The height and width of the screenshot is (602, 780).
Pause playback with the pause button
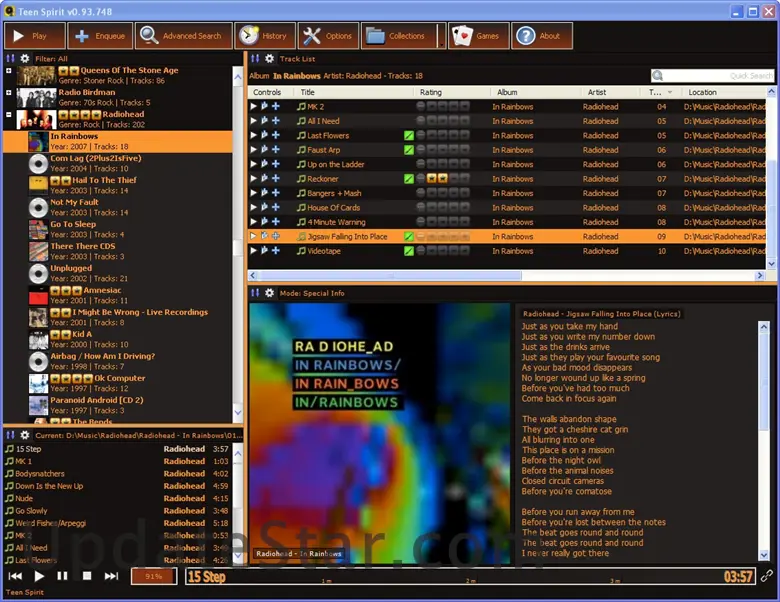[x=63, y=576]
